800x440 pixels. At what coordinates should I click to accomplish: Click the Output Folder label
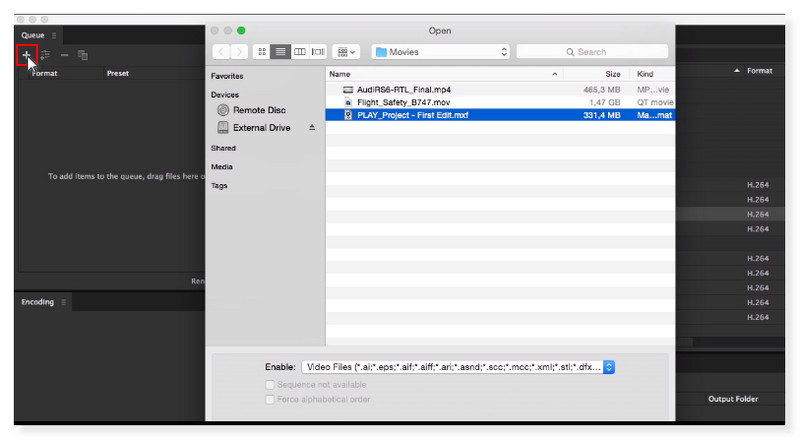click(x=733, y=399)
